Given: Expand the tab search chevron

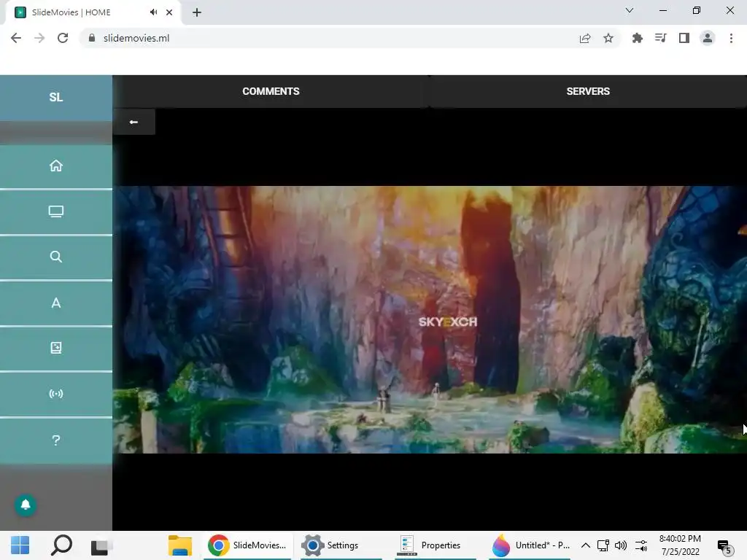Looking at the screenshot, I should tap(630, 10).
